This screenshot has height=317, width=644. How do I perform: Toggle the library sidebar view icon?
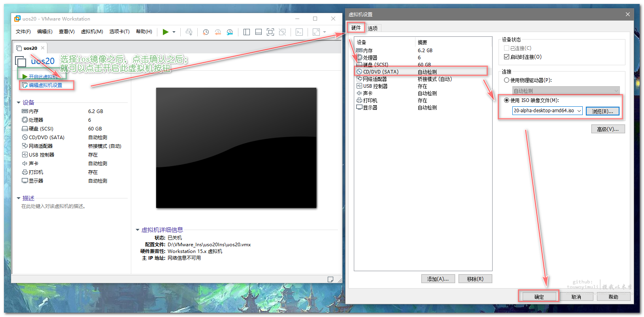pyautogui.click(x=247, y=32)
